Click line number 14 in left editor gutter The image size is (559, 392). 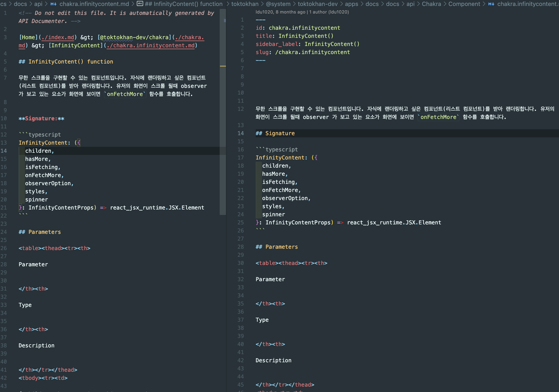click(x=4, y=151)
